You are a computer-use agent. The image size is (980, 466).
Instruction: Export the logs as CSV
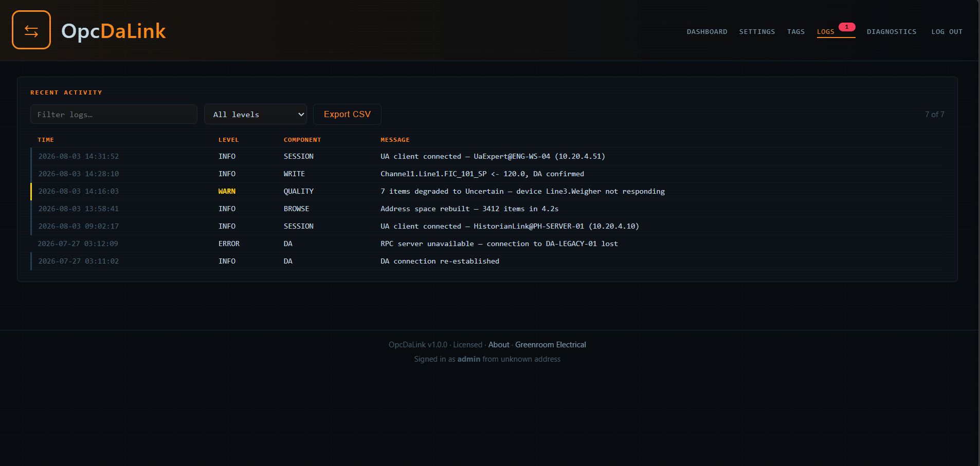point(347,114)
